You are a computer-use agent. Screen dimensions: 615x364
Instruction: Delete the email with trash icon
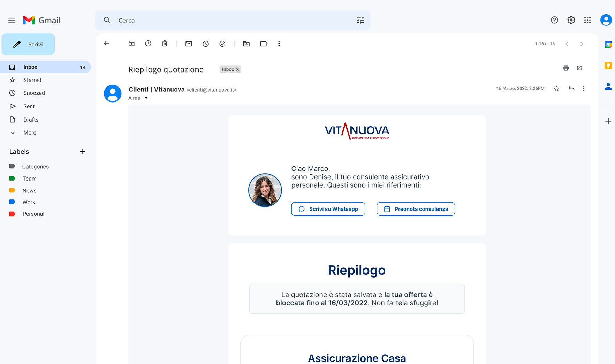tap(165, 44)
